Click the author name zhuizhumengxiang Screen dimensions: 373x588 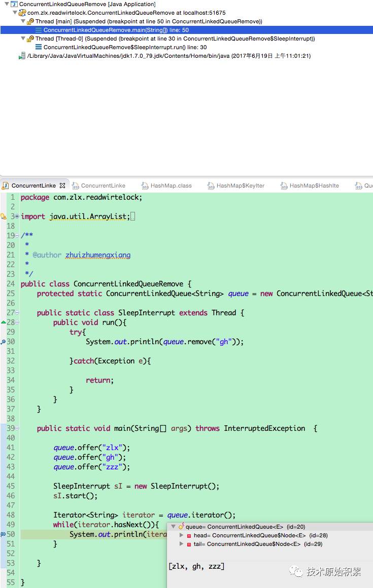point(98,255)
